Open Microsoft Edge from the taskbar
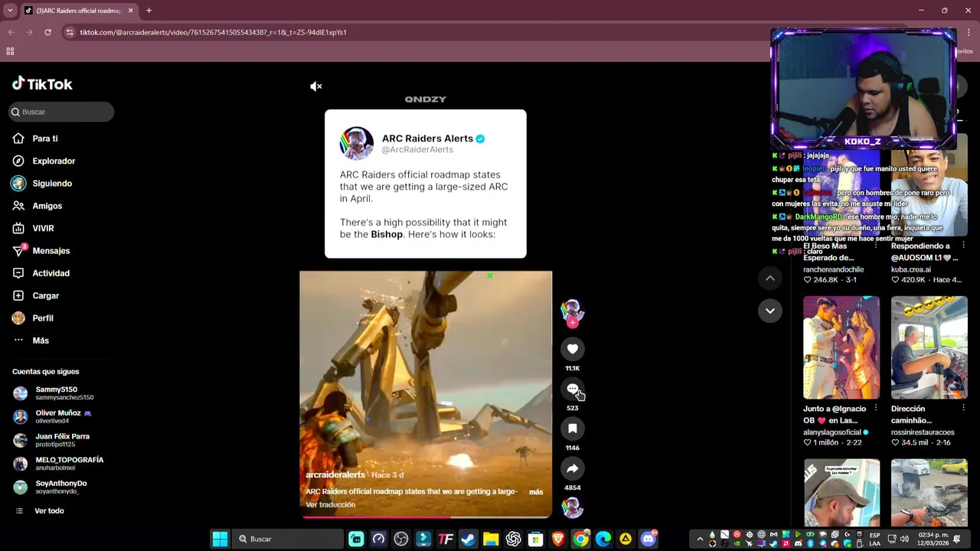The image size is (980, 551). (x=603, y=539)
